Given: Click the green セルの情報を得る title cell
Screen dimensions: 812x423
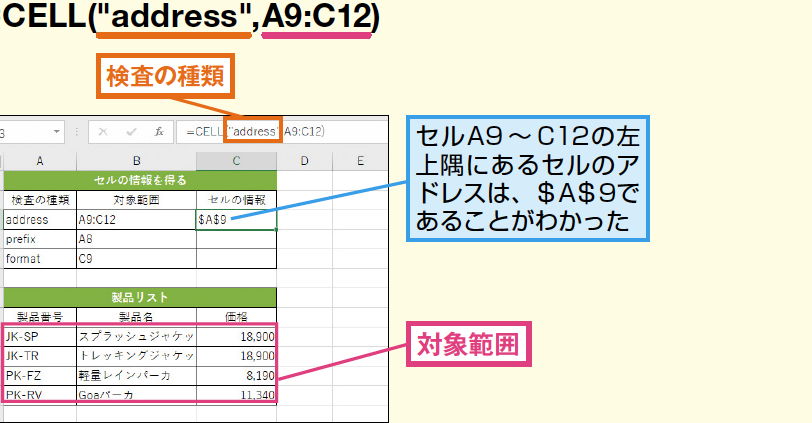Looking at the screenshot, I should (140, 180).
